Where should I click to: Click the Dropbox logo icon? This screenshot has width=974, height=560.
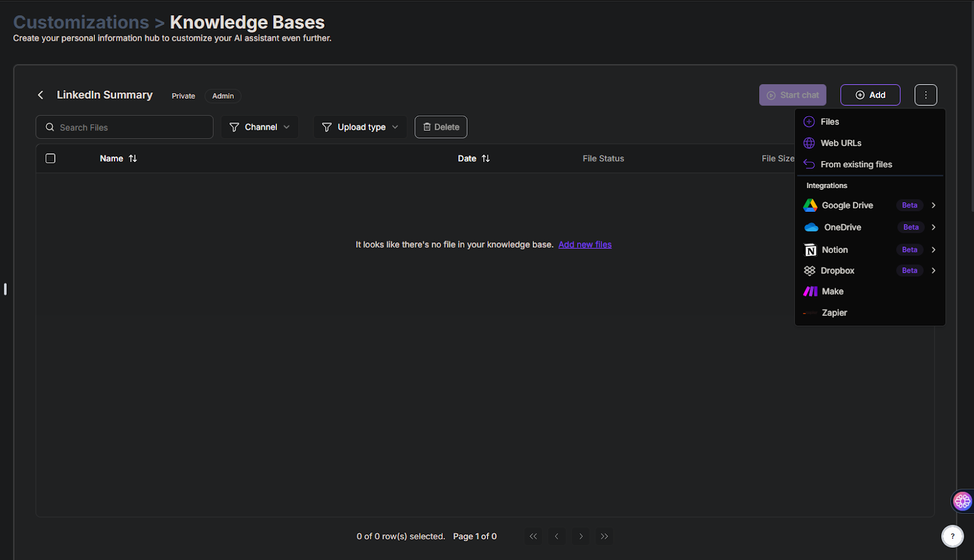click(x=810, y=271)
